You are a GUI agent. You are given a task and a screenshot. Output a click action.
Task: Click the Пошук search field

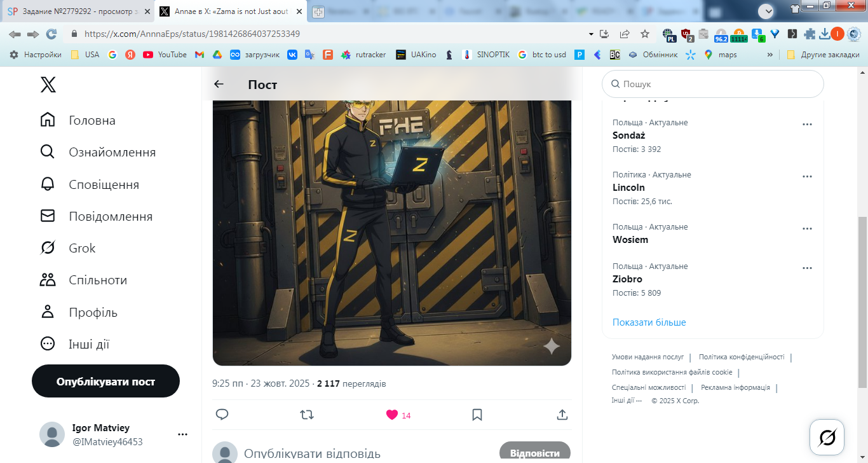(713, 84)
